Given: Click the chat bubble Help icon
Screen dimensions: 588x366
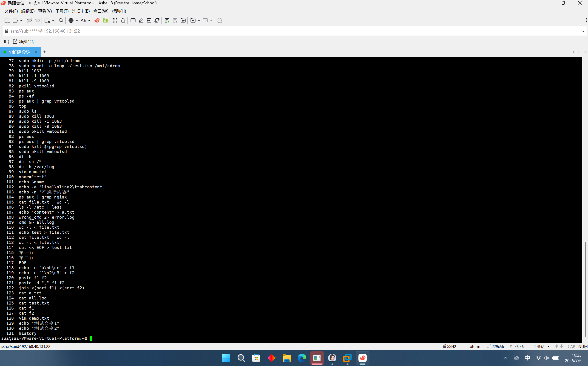Looking at the screenshot, I should [x=219, y=21].
